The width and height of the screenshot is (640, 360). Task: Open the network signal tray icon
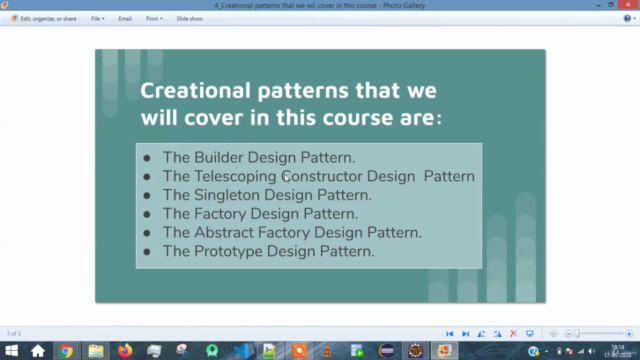(x=580, y=351)
